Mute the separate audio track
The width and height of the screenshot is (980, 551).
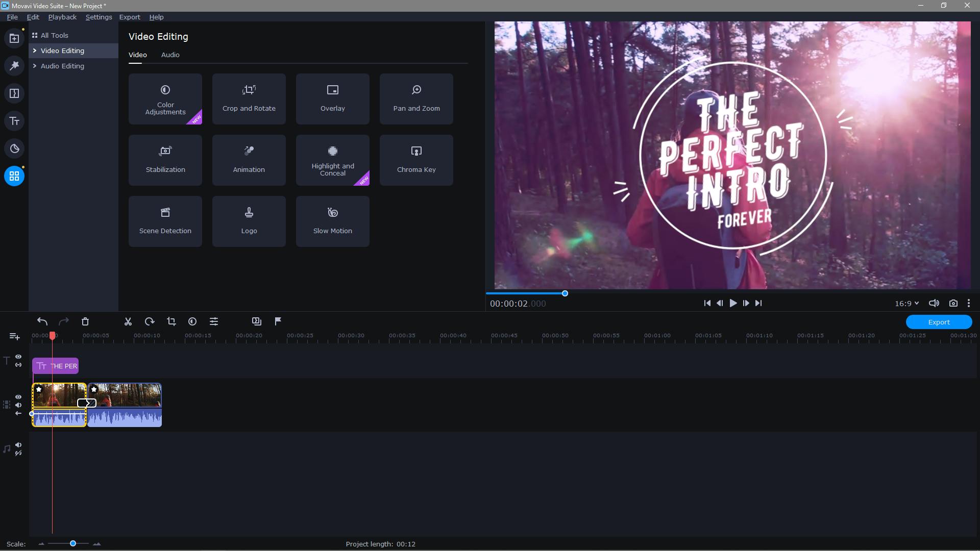(18, 445)
